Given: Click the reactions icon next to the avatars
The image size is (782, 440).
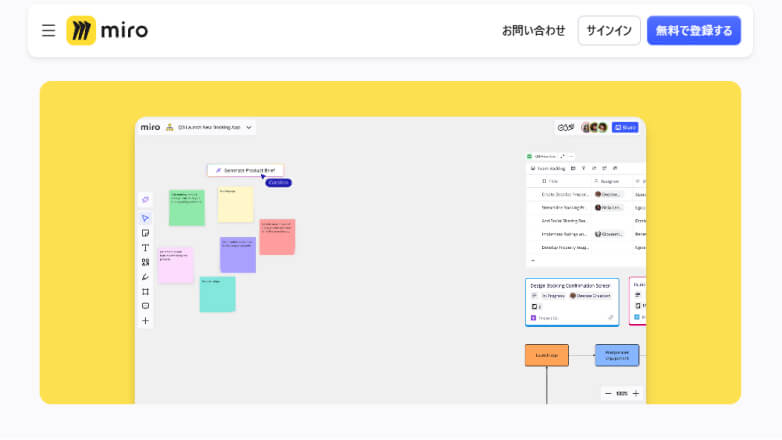Looking at the screenshot, I should coord(566,128).
